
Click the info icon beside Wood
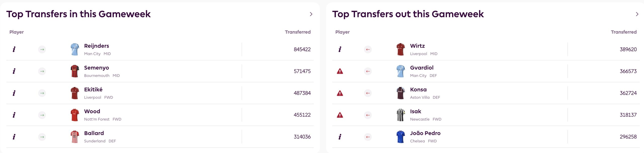(x=14, y=115)
